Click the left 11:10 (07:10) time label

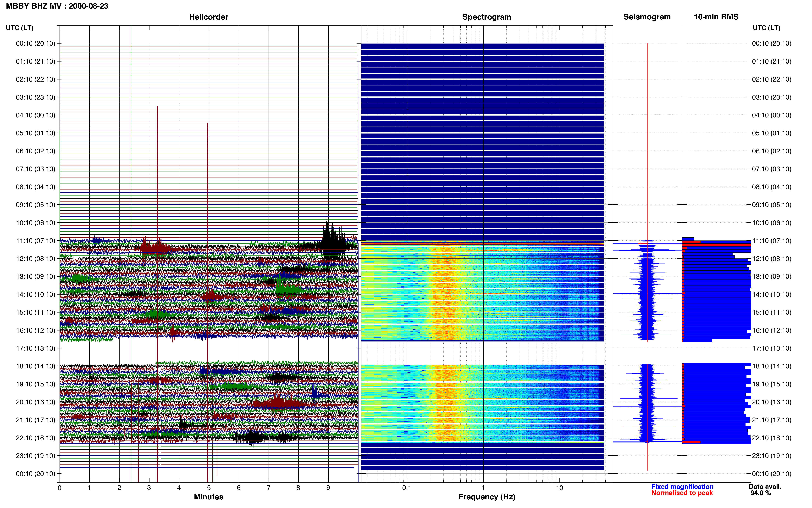click(36, 240)
